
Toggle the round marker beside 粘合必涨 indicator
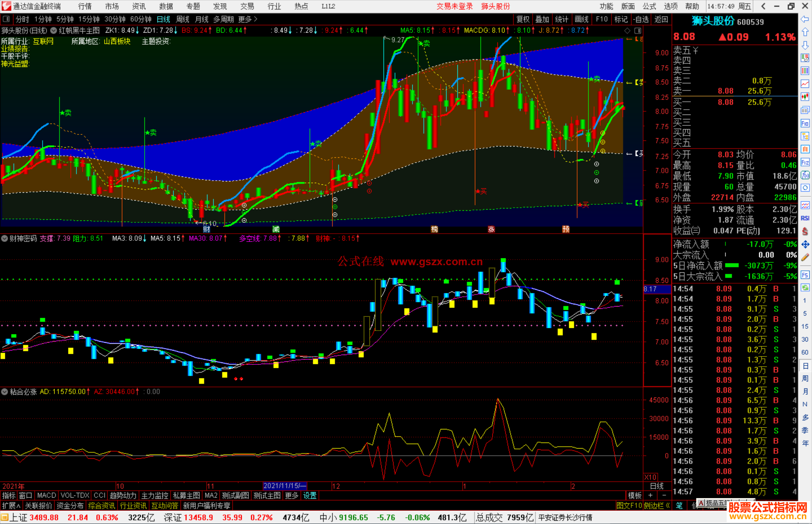pos(5,392)
